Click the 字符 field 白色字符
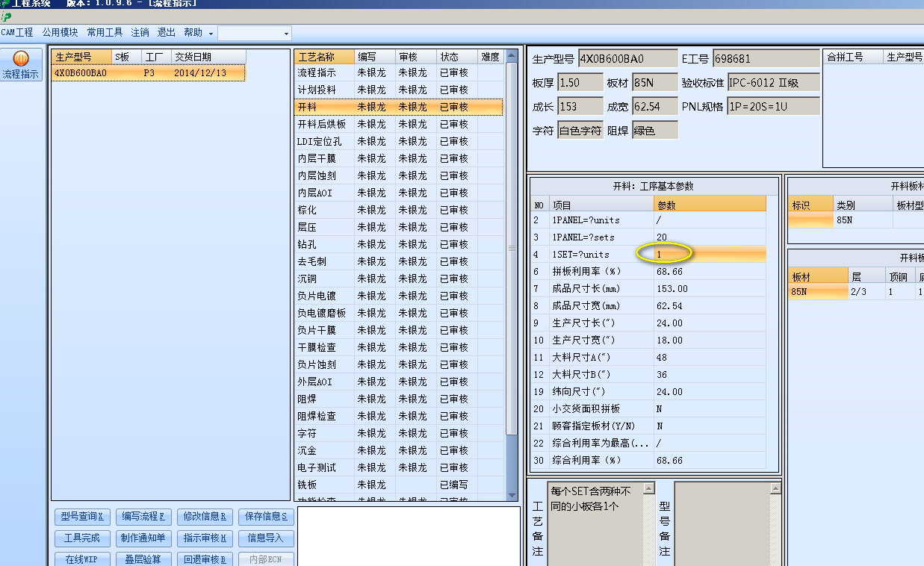924x566 pixels. tap(580, 131)
